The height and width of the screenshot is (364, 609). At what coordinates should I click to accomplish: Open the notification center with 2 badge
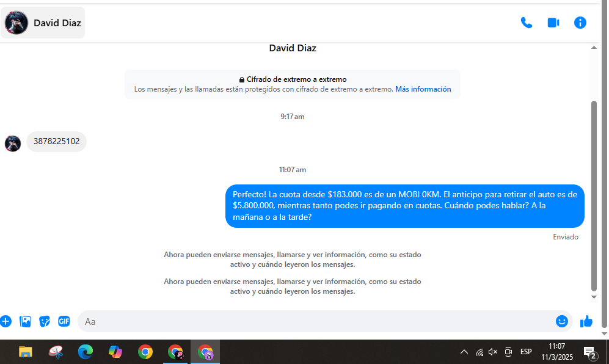point(591,353)
